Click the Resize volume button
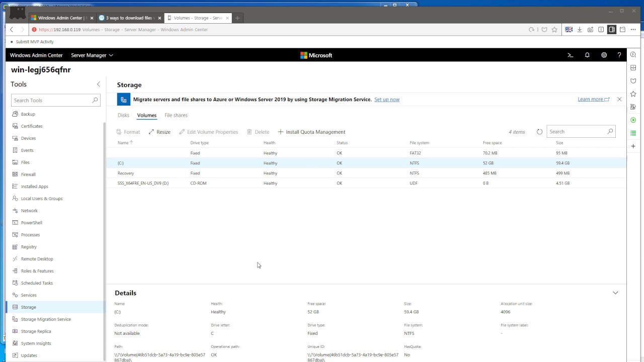644x362 pixels. 159,132
